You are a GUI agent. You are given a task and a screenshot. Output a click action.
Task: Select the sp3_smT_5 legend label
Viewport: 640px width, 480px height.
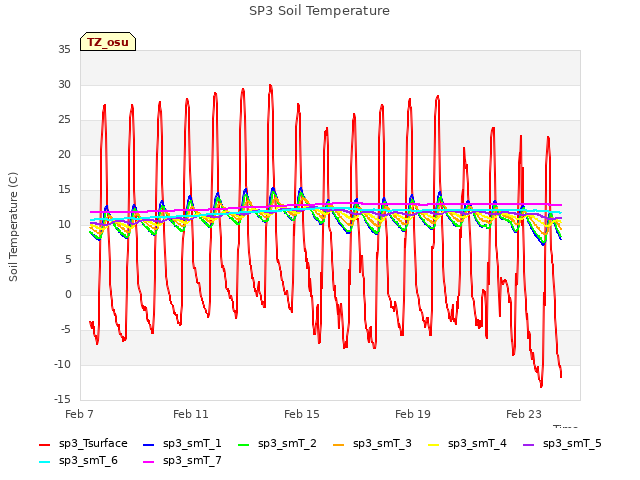[572, 444]
